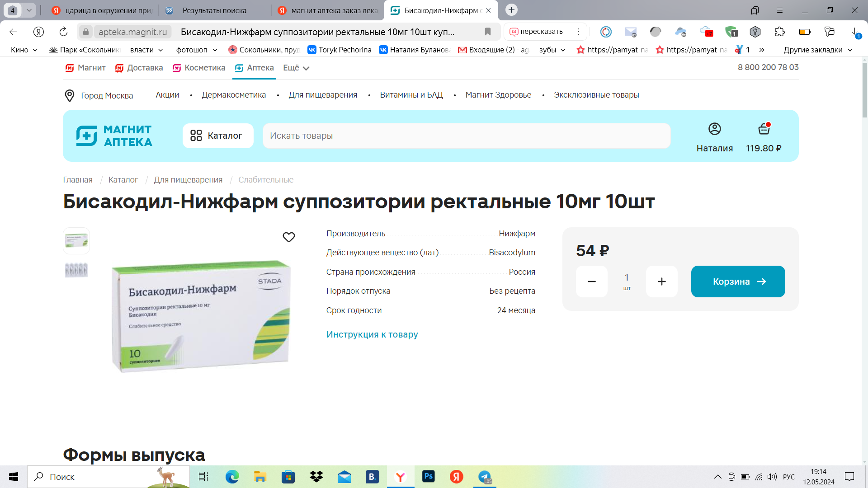Increase quantity with plus button
The width and height of the screenshot is (868, 488).
[x=661, y=282]
